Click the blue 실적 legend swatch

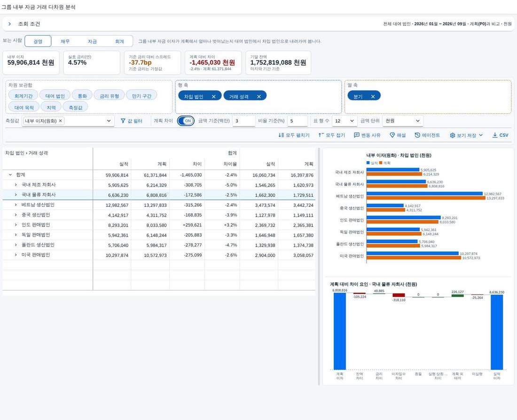coord(368,163)
